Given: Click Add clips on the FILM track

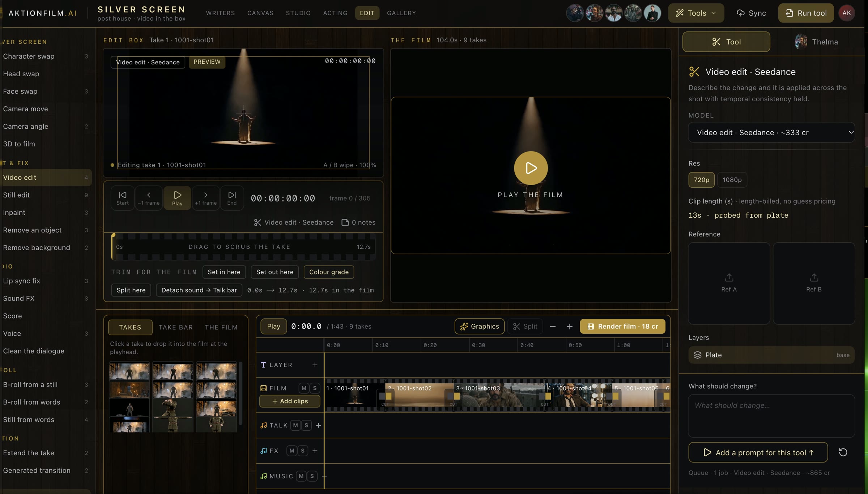Looking at the screenshot, I should coord(290,401).
